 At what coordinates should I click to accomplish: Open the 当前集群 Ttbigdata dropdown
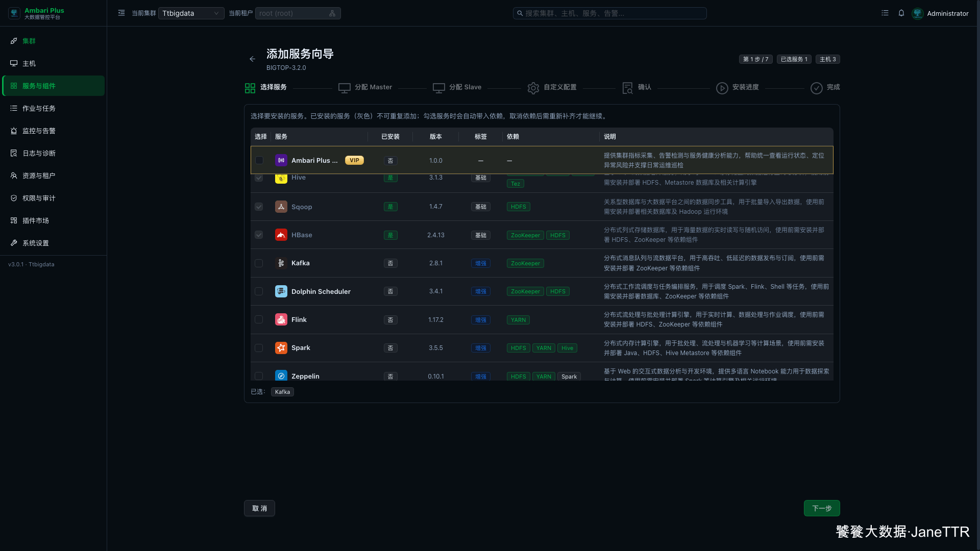191,13
